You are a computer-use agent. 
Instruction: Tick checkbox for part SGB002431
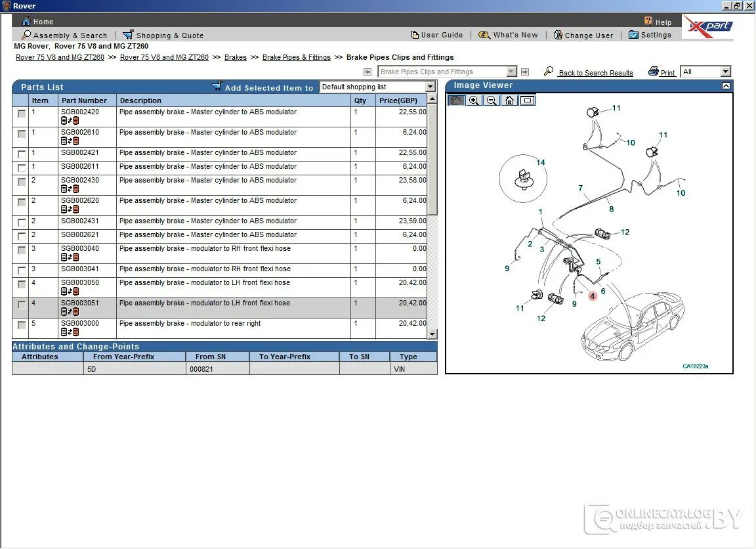(x=21, y=223)
